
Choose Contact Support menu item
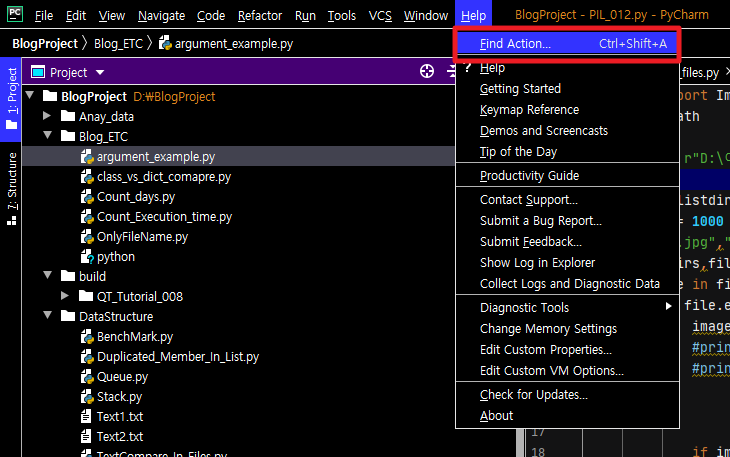[x=568, y=200]
